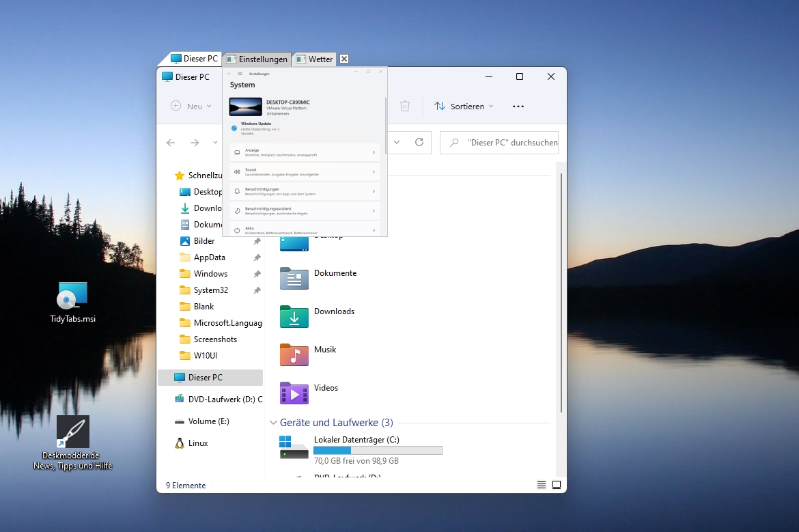Image resolution: width=799 pixels, height=532 pixels.
Task: Select the TidyTabs.msi desktop icon
Action: click(72, 302)
